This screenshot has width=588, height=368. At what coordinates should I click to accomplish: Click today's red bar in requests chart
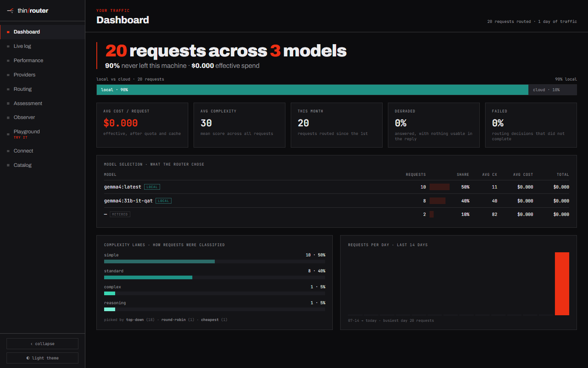click(562, 284)
